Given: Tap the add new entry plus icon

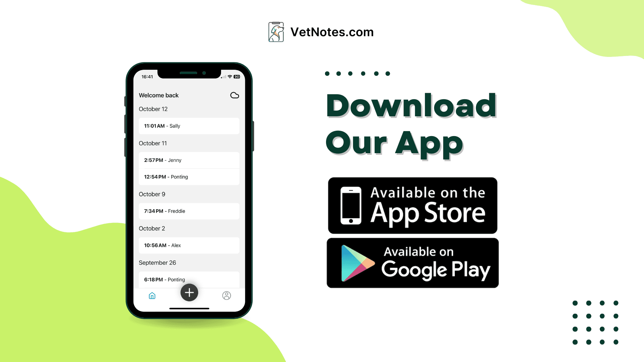Looking at the screenshot, I should [189, 292].
